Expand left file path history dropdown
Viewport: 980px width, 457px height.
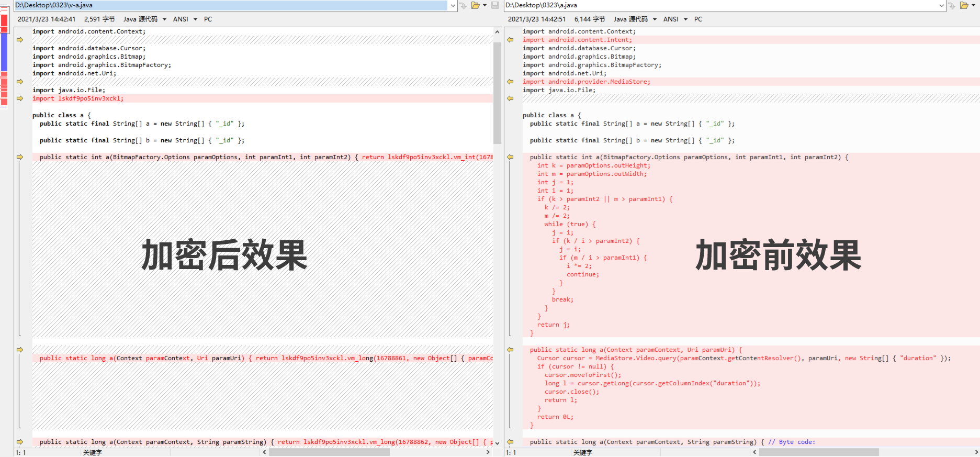pos(453,5)
